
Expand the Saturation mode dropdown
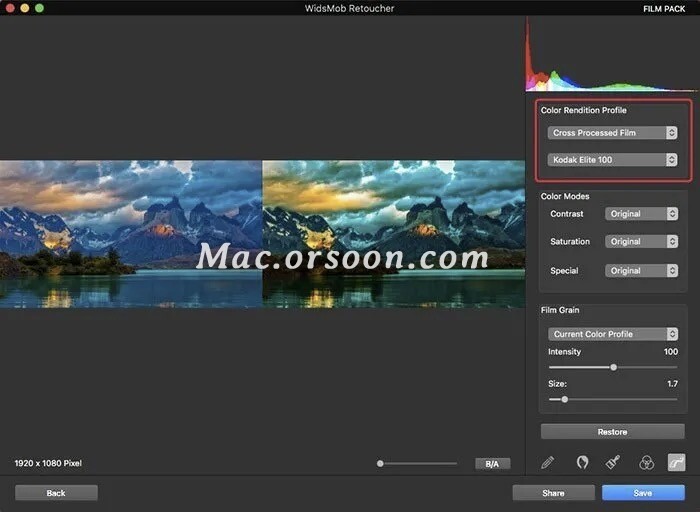pos(641,242)
